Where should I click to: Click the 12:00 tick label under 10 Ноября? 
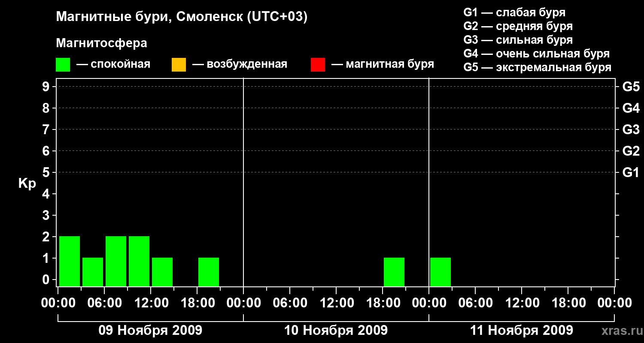336,303
